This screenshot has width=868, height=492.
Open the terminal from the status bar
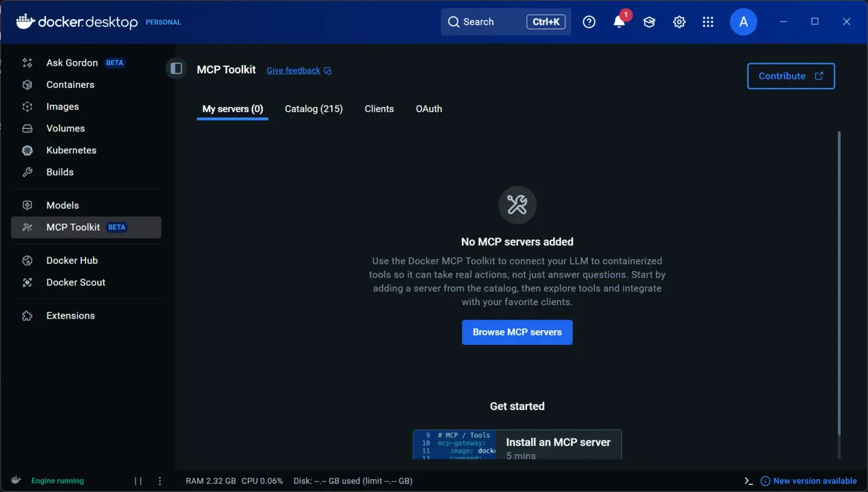pyautogui.click(x=748, y=480)
